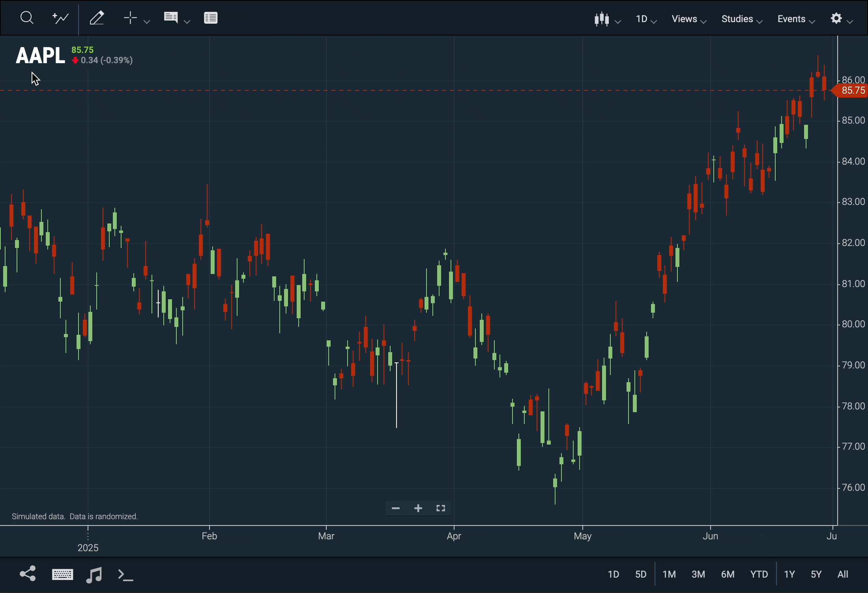Toggle the drawing pencil tool

coord(97,18)
